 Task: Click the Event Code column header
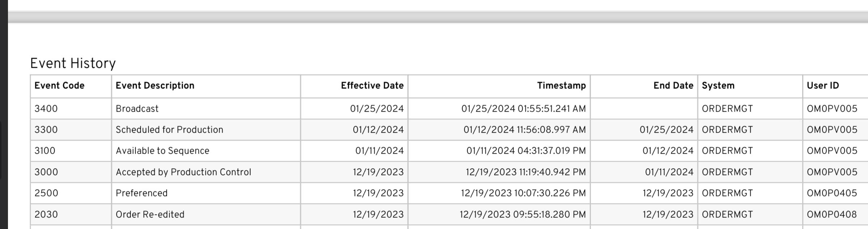[x=59, y=86]
